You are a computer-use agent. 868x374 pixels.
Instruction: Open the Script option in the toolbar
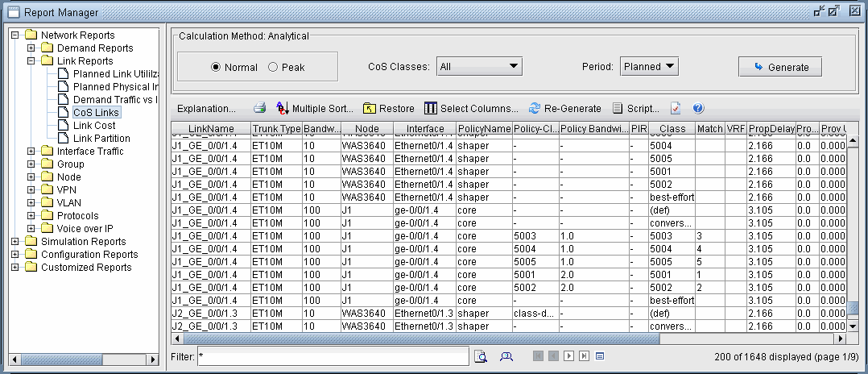[x=636, y=108]
